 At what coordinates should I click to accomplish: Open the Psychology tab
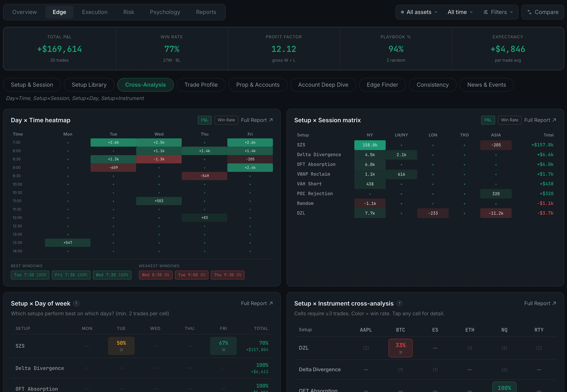click(165, 12)
